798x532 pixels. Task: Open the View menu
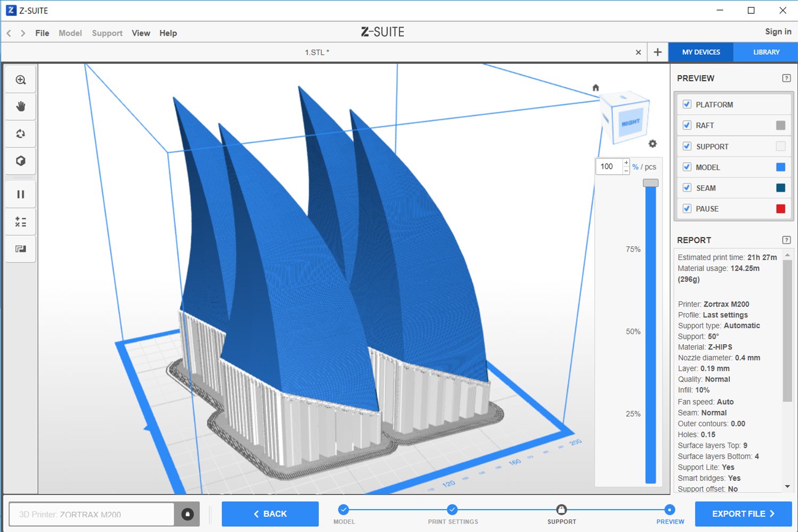click(x=141, y=33)
